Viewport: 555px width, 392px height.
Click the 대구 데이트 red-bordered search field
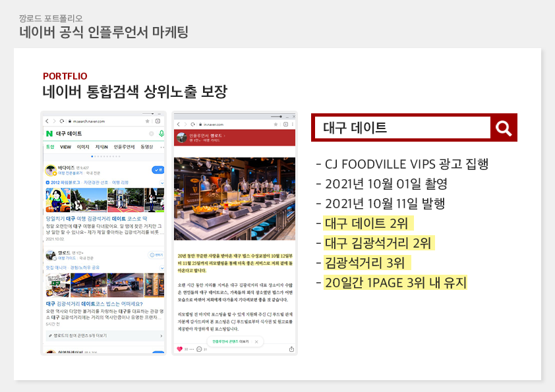click(402, 128)
